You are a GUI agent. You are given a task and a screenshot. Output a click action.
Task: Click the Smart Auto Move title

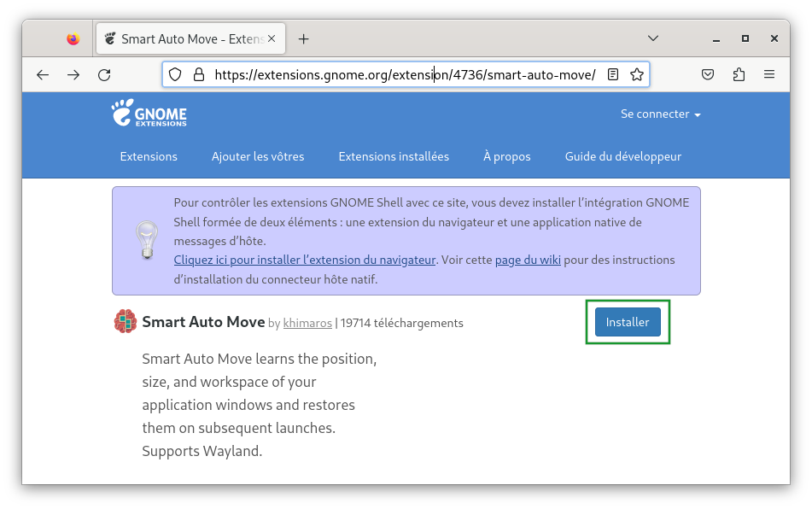[203, 322]
